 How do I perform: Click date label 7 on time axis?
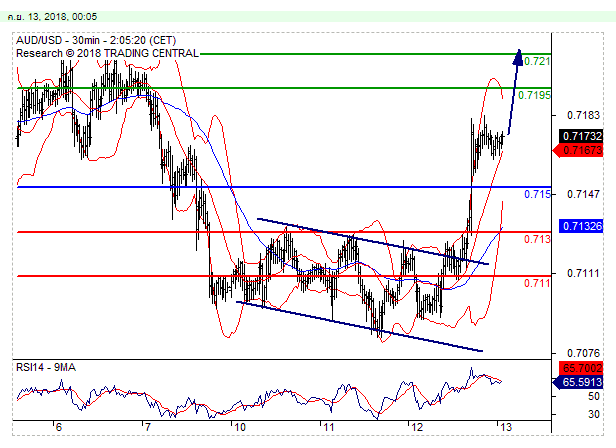tap(147, 427)
